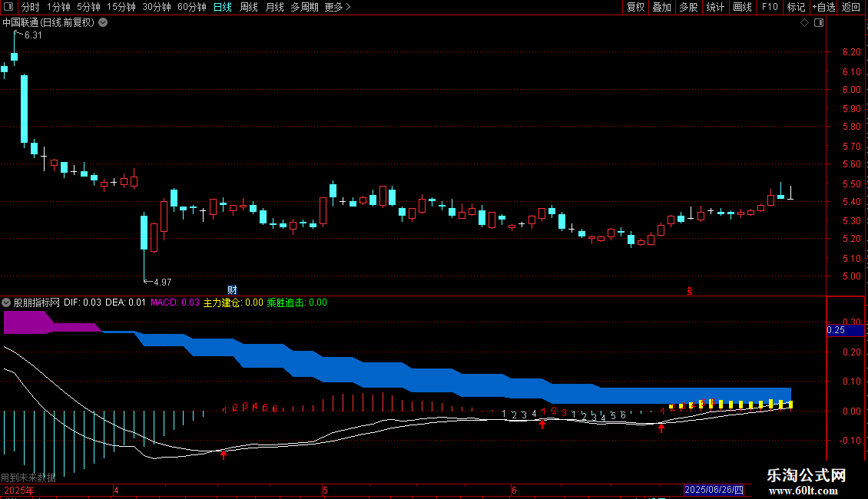Click the green 乘胜追击: 0.00 label

click(x=297, y=302)
